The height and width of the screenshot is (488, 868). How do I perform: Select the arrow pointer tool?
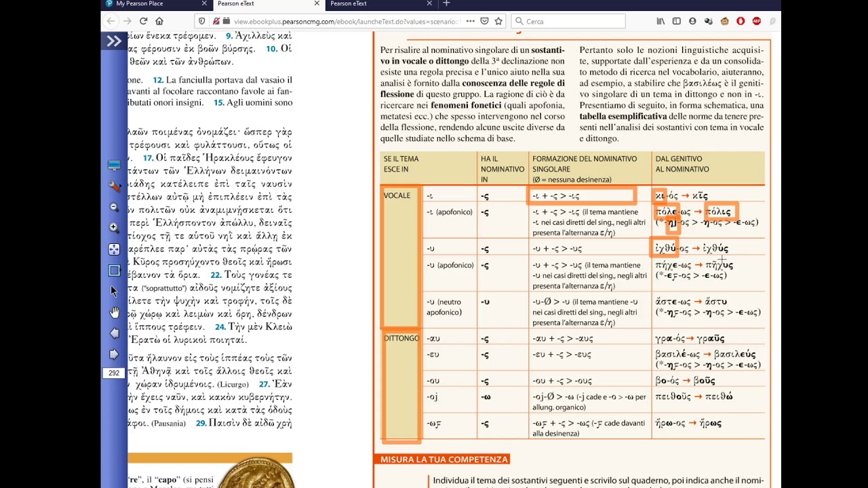point(114,291)
